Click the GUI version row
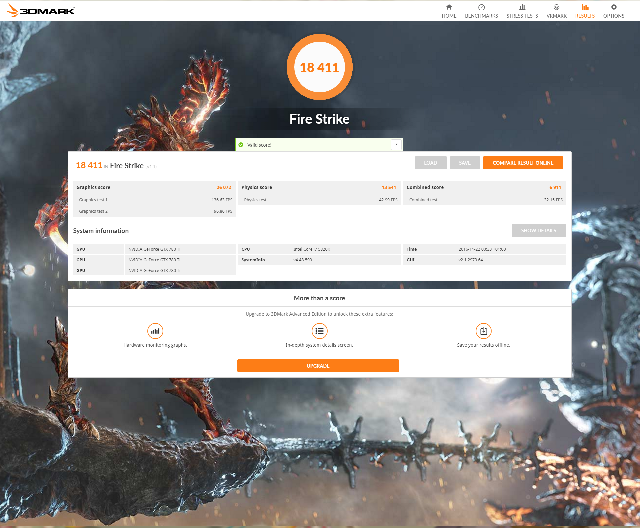640x528 pixels. tap(484, 260)
